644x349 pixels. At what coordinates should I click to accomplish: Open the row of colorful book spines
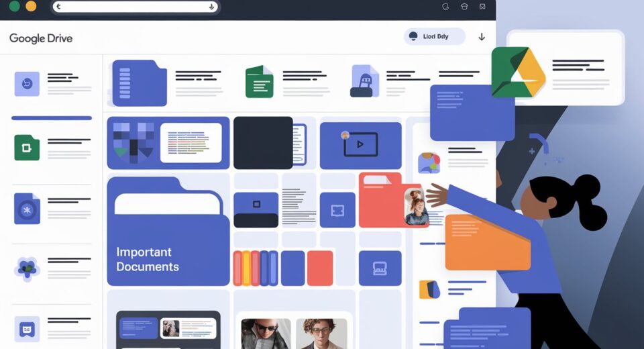click(x=256, y=268)
